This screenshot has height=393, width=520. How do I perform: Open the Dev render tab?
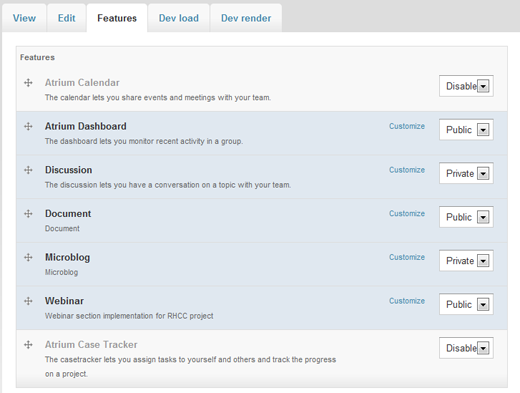tap(246, 18)
